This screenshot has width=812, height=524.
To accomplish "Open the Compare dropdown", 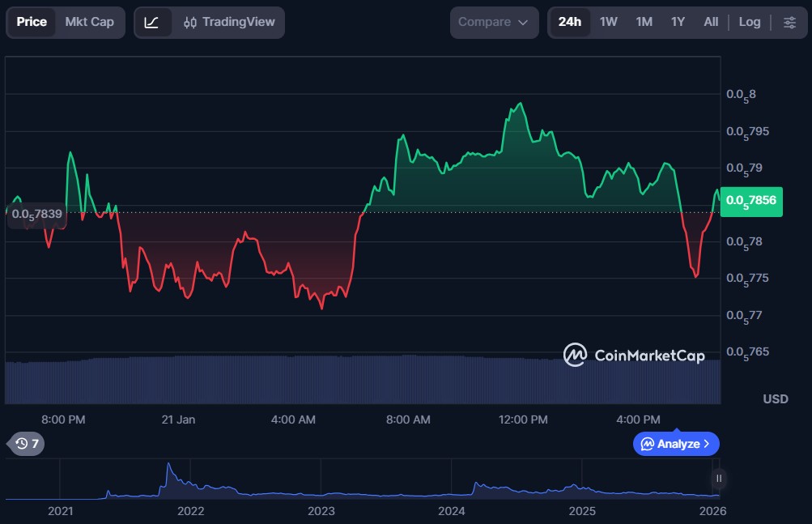I will point(492,22).
